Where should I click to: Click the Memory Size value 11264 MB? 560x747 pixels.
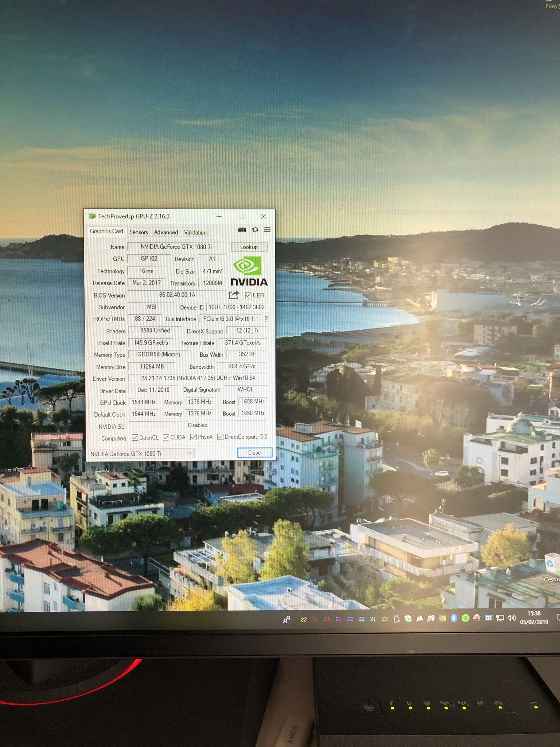(152, 366)
